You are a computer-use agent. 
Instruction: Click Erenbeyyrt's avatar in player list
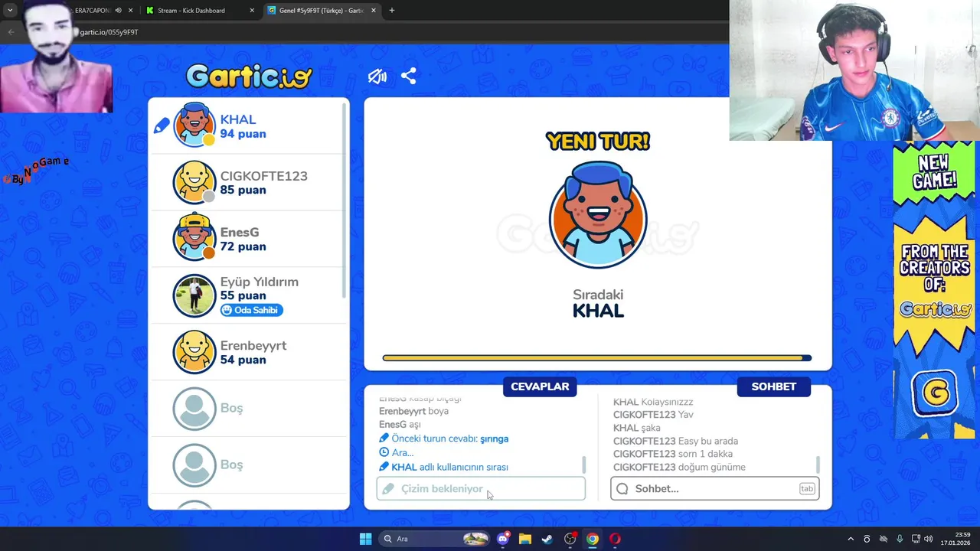coord(194,352)
